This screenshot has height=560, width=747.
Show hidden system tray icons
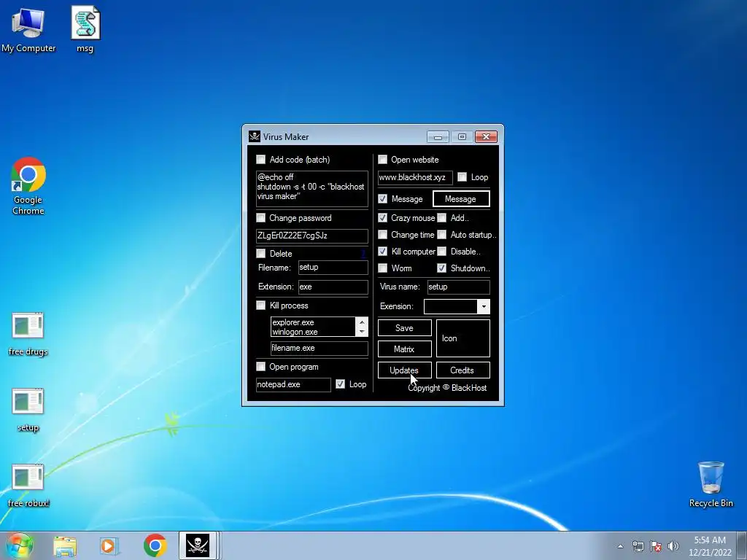[620, 546]
